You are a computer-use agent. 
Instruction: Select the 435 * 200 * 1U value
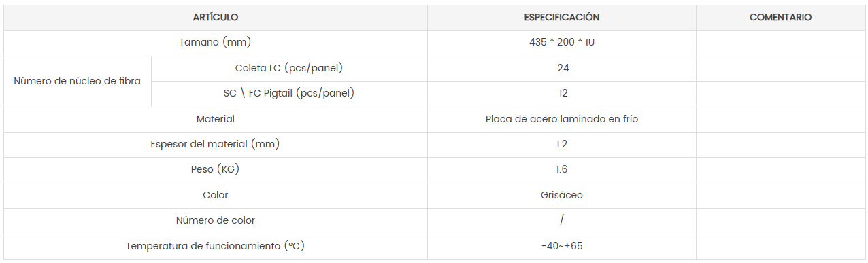[562, 42]
